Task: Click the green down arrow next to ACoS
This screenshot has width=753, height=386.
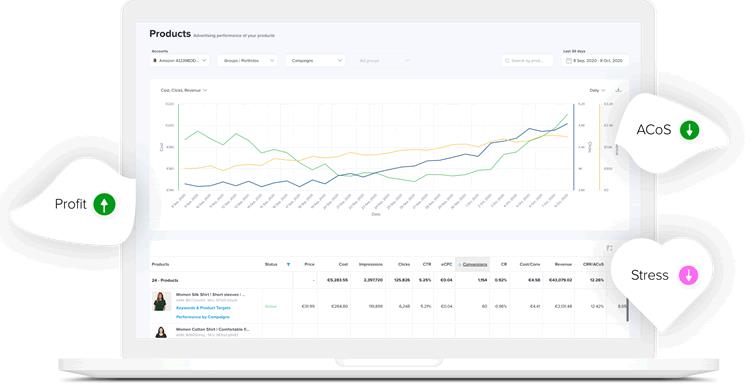Action: coord(689,130)
